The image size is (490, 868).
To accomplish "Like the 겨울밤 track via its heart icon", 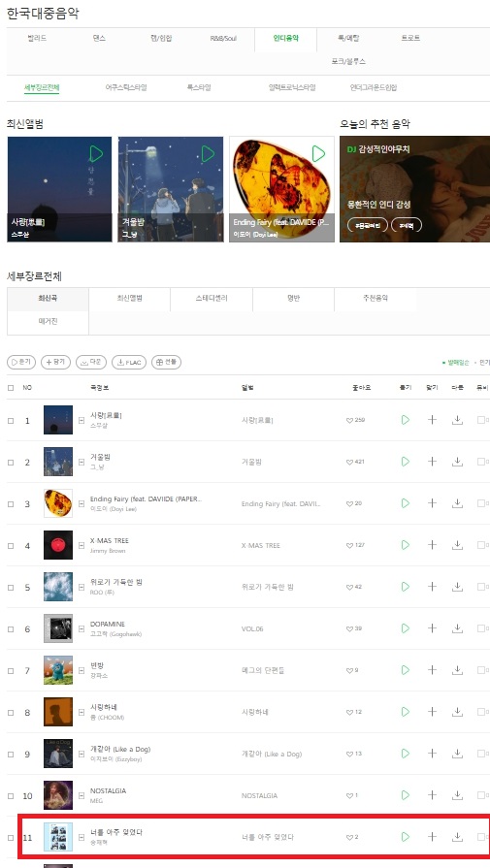I will tap(349, 462).
